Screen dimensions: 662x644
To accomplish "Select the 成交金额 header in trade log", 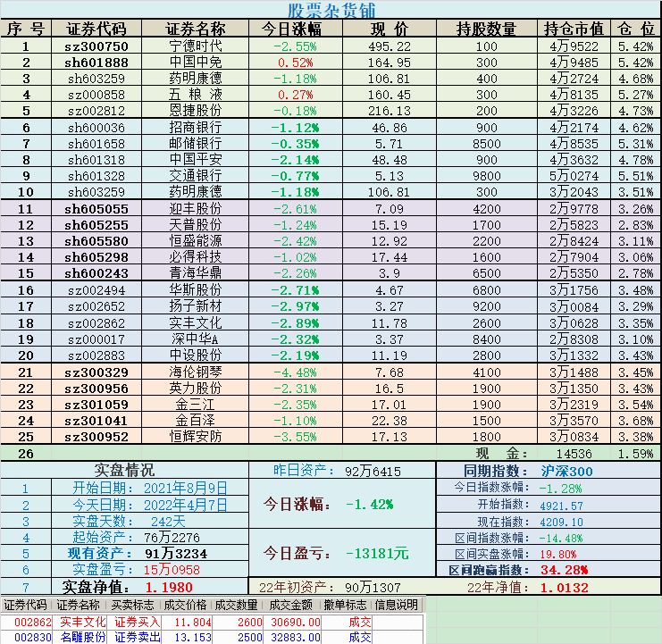I will (x=290, y=605).
